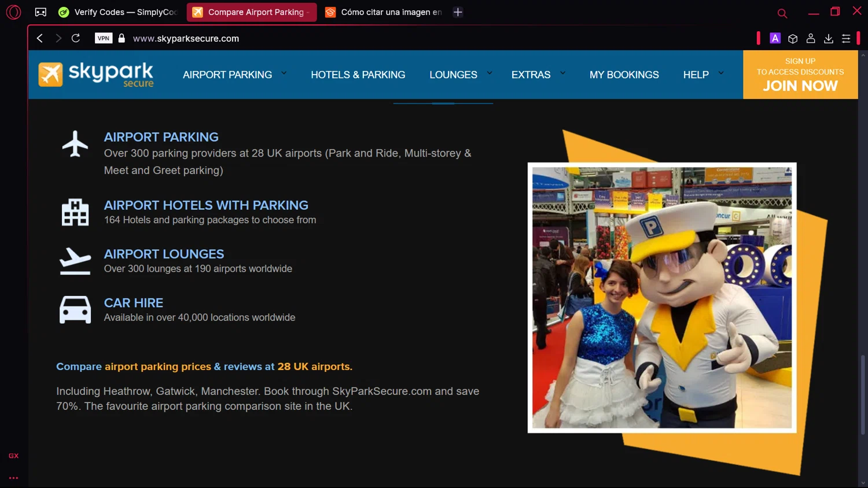Click the mascot photo at trade show
The width and height of the screenshot is (868, 488).
pos(662,298)
